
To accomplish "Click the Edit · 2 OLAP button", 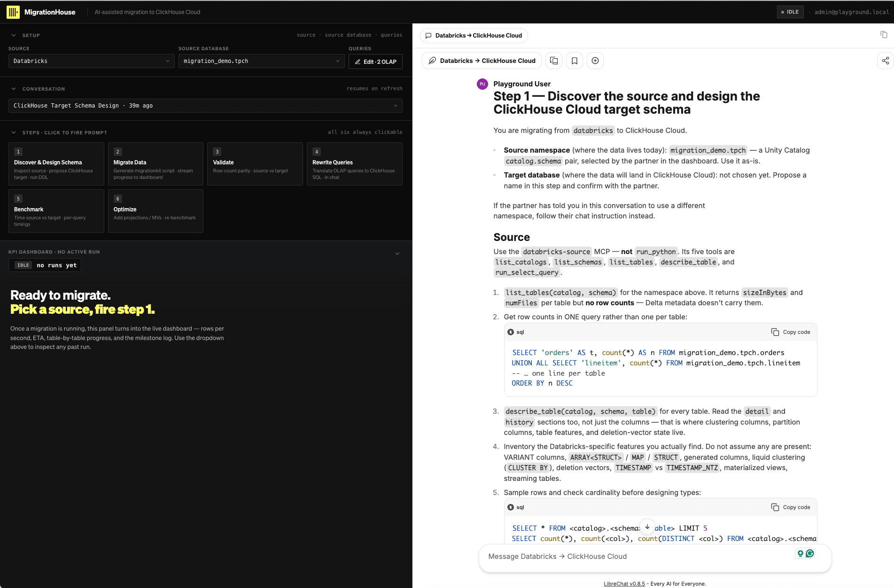I will (375, 62).
